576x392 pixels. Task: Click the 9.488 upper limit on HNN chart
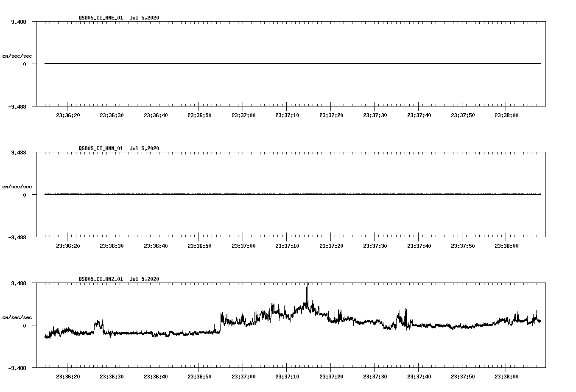[18, 153]
